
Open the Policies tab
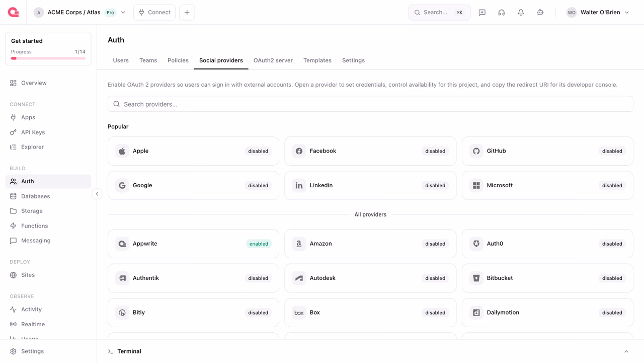coord(178,60)
